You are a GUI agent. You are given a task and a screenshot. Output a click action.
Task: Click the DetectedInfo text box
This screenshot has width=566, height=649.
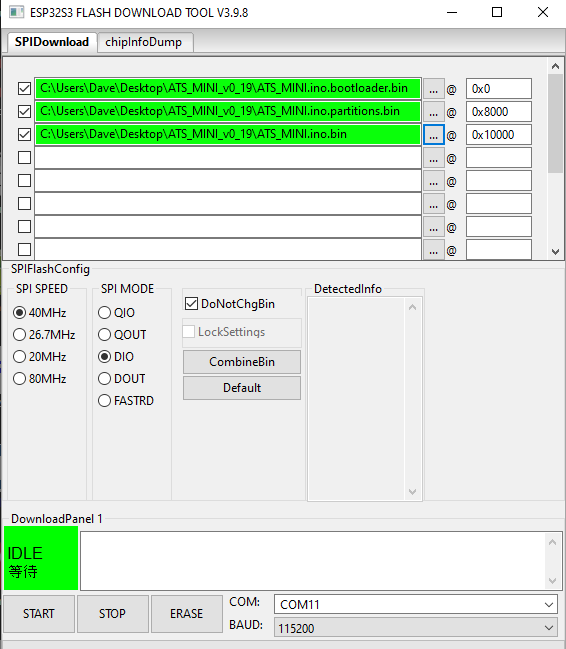(x=356, y=399)
